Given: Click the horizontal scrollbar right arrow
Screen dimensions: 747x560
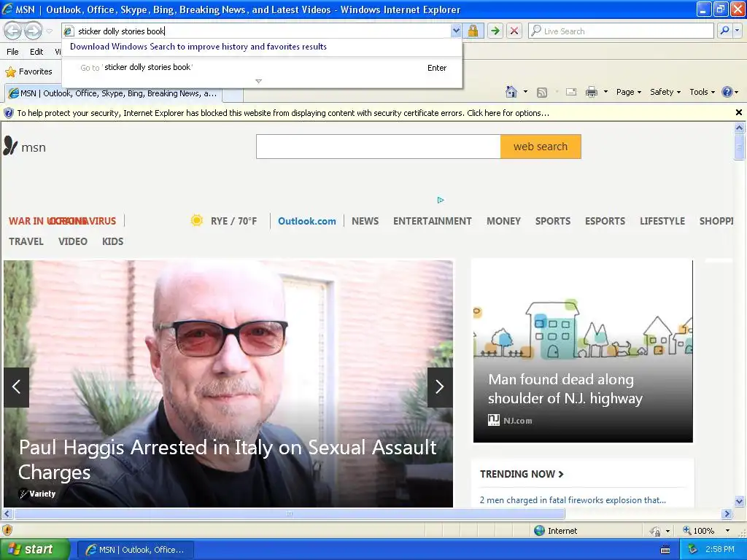Looking at the screenshot, I should [727, 514].
